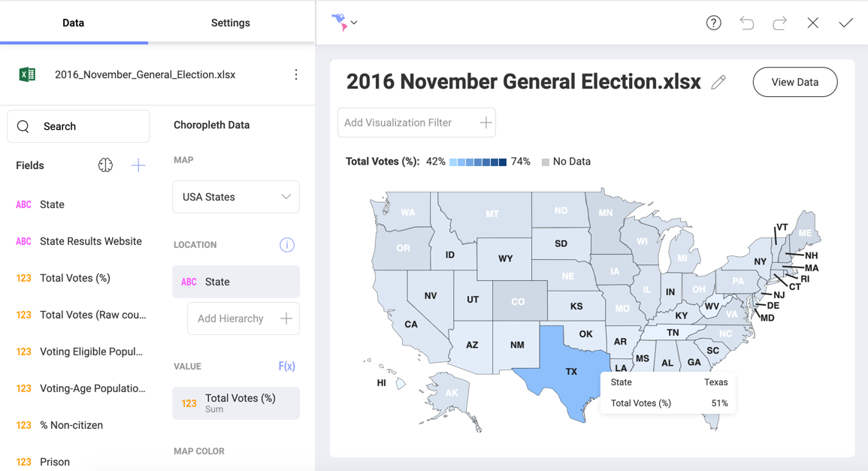Open the three-dot menu for data file
This screenshot has height=471, width=868.
tap(296, 74)
